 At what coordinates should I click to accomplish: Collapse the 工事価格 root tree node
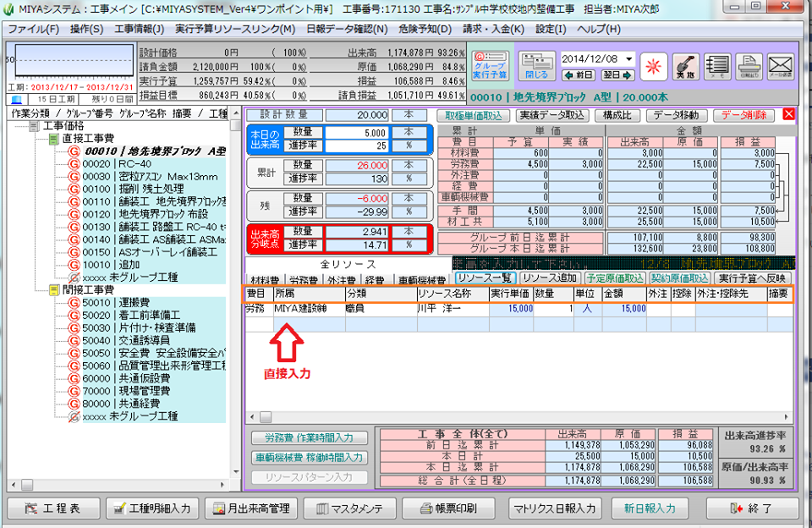[x=34, y=126]
